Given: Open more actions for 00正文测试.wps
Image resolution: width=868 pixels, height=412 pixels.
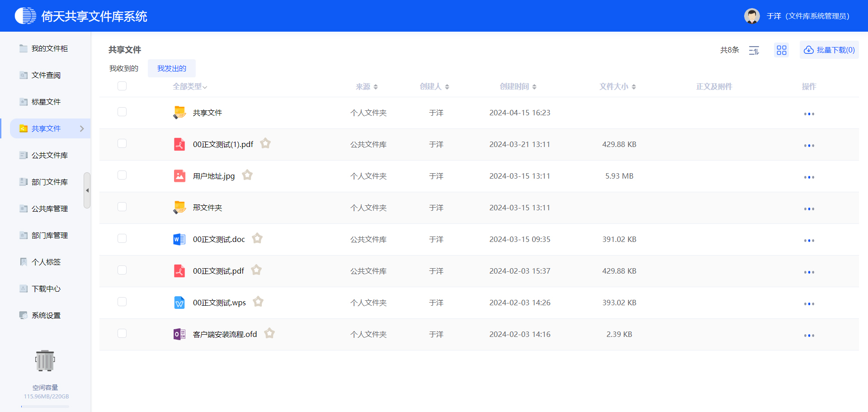Looking at the screenshot, I should point(809,304).
